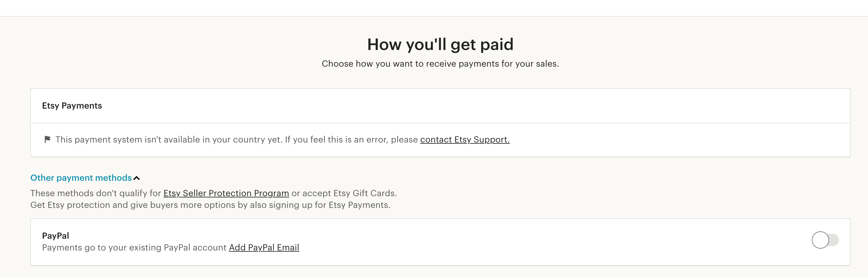This screenshot has height=277, width=868.
Task: Click the or accept Etsy Gift Cards text
Action: [x=344, y=193]
